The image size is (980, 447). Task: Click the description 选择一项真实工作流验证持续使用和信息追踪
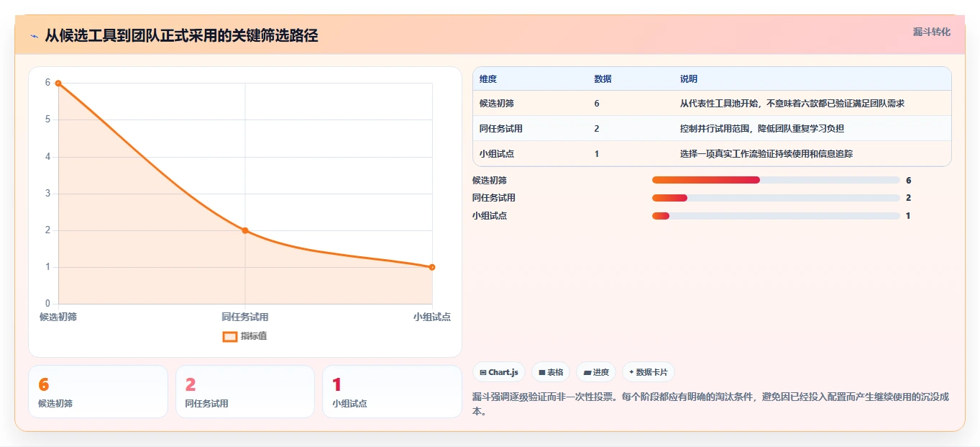click(x=766, y=154)
